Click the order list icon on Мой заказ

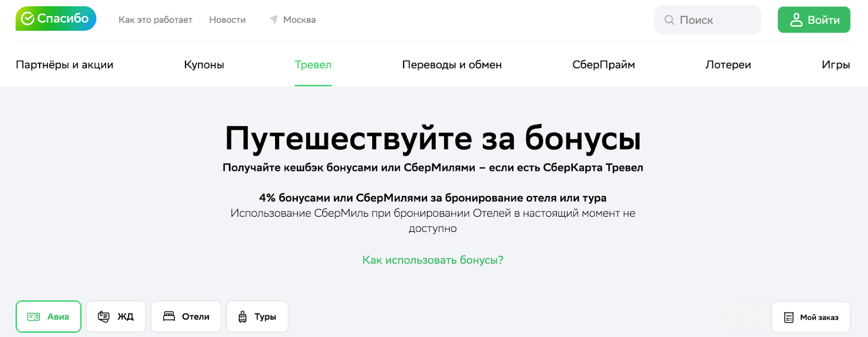789,317
